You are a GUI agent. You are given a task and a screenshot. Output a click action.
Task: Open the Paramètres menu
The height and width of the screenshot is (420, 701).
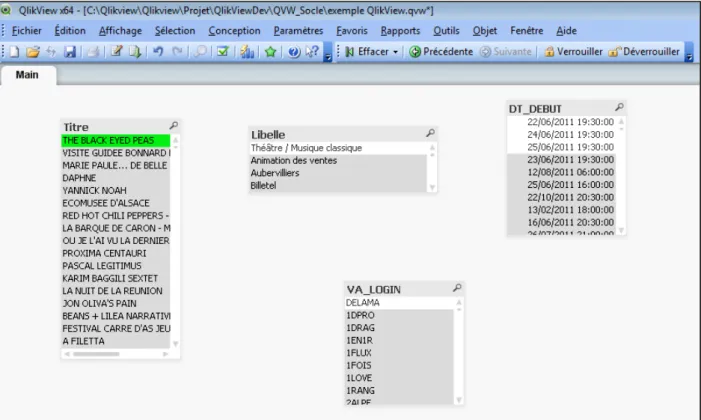point(298,31)
